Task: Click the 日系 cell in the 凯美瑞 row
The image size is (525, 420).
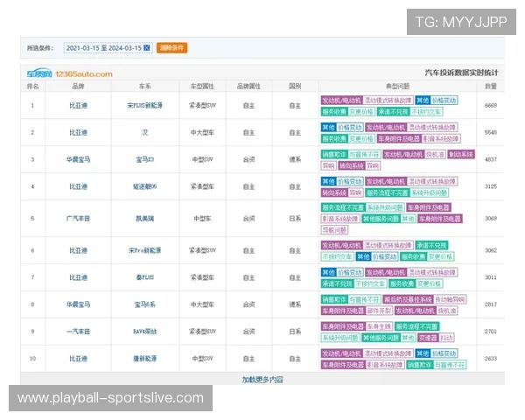Action: point(295,219)
